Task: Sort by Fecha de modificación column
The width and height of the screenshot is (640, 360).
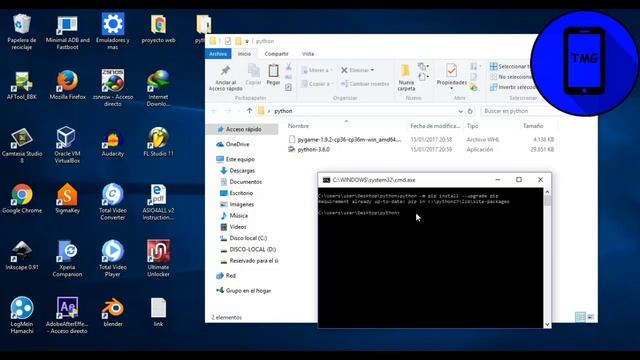Action: [435, 126]
